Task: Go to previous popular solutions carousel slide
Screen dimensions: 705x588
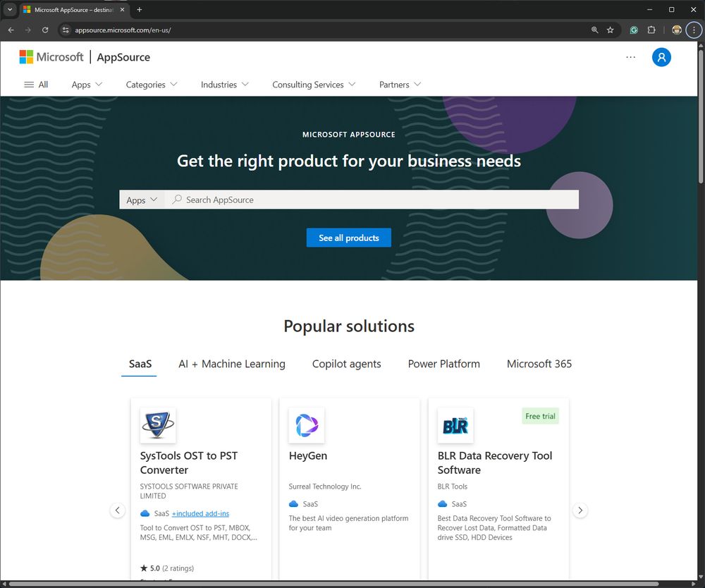Action: (117, 510)
